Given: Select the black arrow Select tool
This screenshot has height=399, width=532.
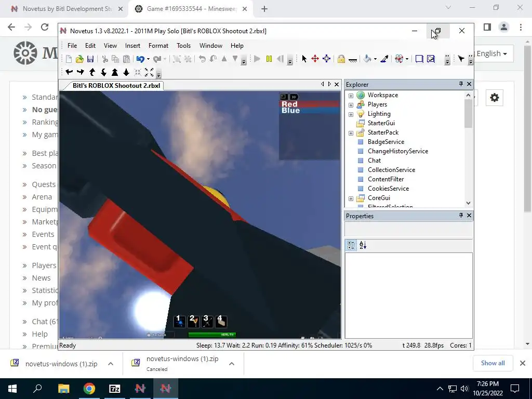Looking at the screenshot, I should tap(304, 59).
